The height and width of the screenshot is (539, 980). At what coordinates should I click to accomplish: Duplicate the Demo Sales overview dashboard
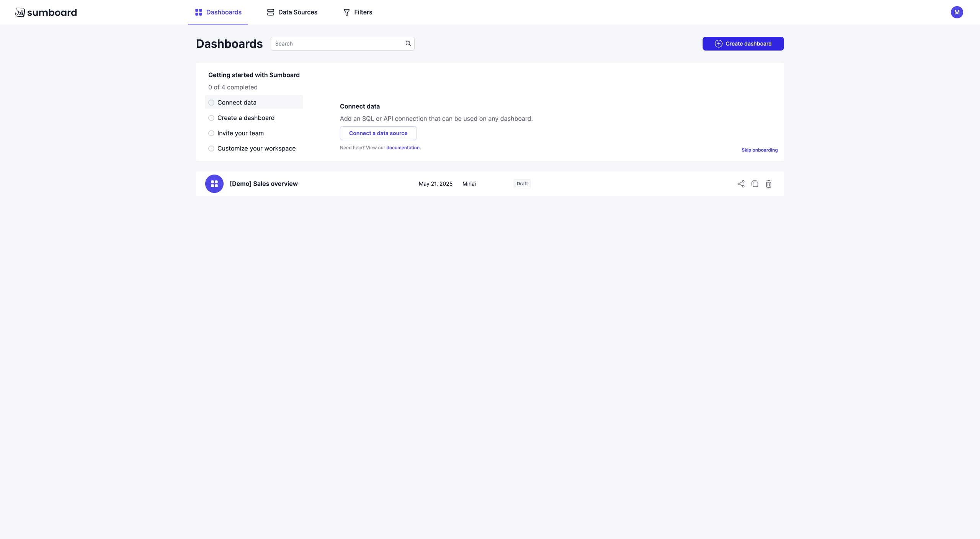coord(755,184)
